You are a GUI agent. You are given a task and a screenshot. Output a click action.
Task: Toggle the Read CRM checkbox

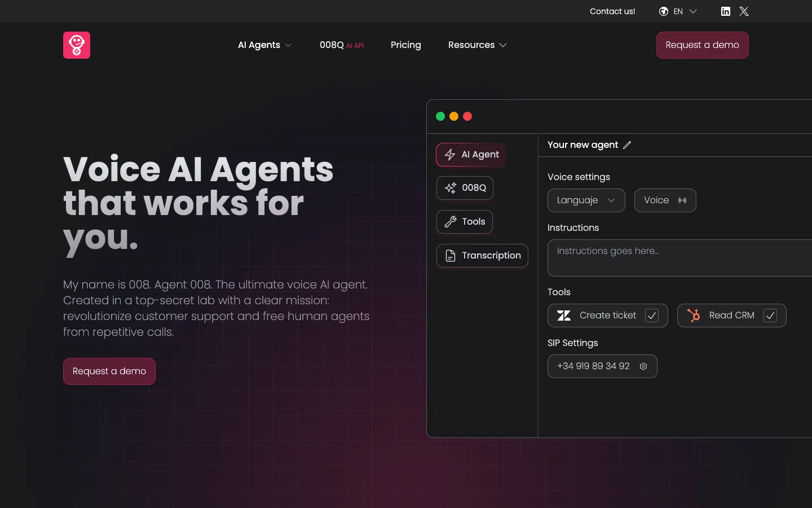pyautogui.click(x=770, y=316)
